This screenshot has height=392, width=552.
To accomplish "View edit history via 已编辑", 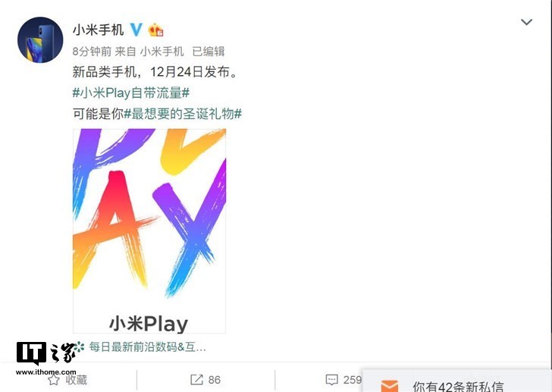I will point(209,52).
